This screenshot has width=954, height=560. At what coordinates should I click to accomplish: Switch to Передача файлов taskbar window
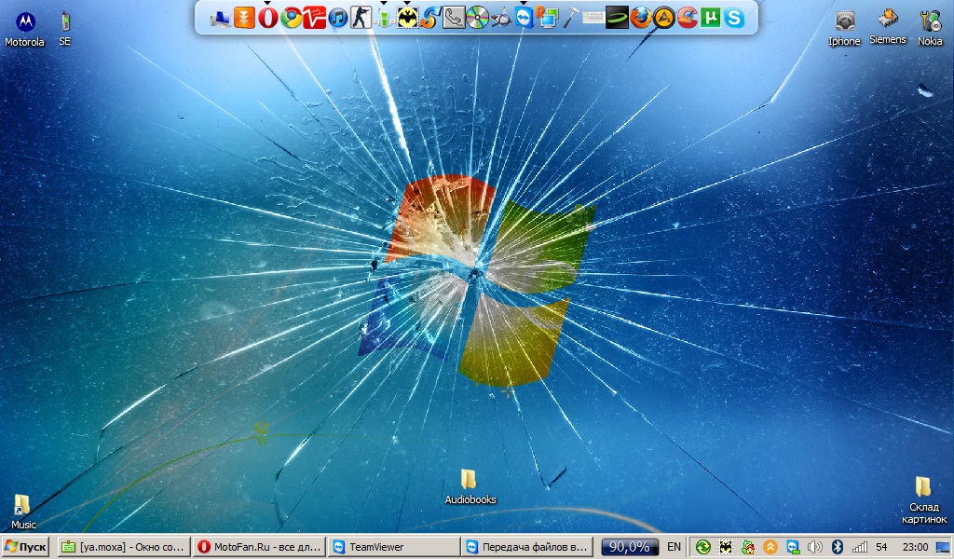(x=529, y=547)
